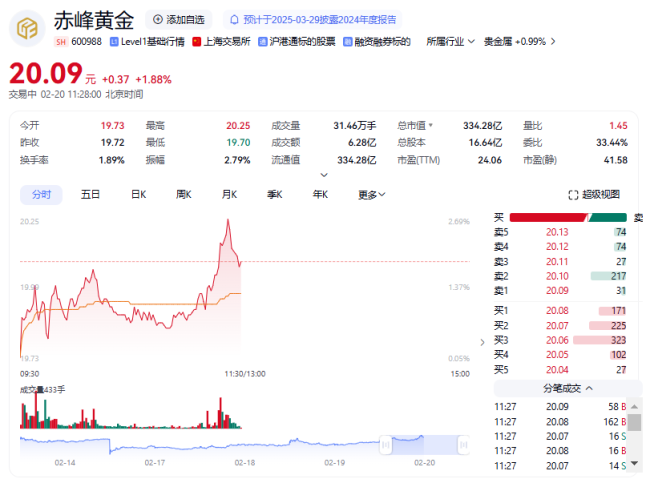Switch to the 季K chart tab
The height and width of the screenshot is (487, 650).
(x=274, y=194)
